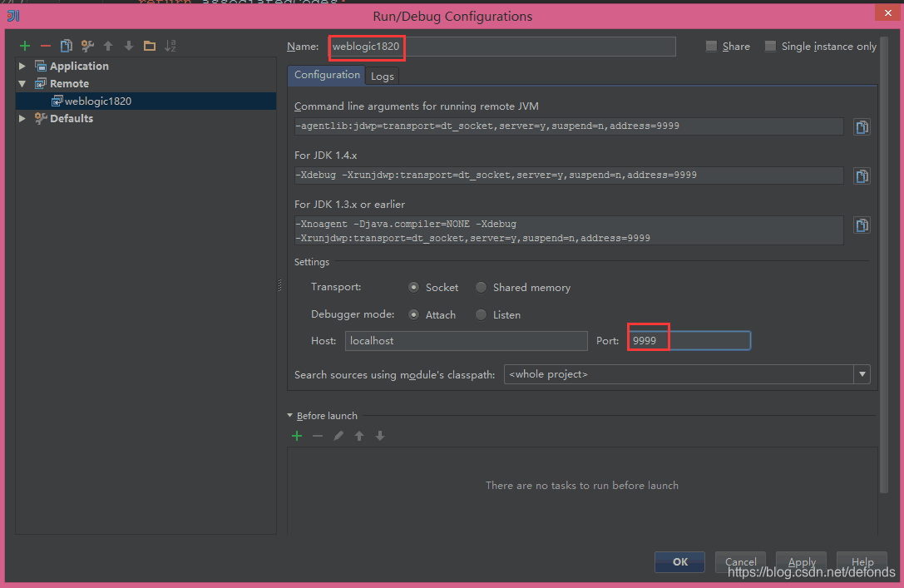Copy JDK 1.3.x arguments to clipboard
904x588 pixels.
point(862,225)
